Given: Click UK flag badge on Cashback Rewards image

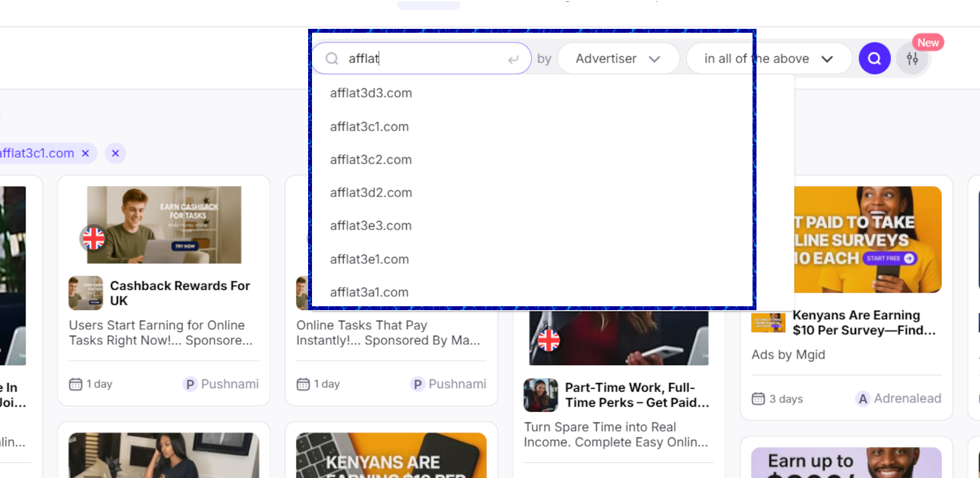Looking at the screenshot, I should coord(93,239).
